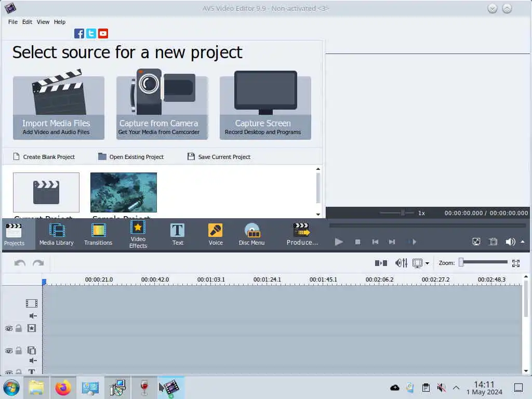The height and width of the screenshot is (399, 532).
Task: Adjust the playback speed slider
Action: pyautogui.click(x=397, y=213)
